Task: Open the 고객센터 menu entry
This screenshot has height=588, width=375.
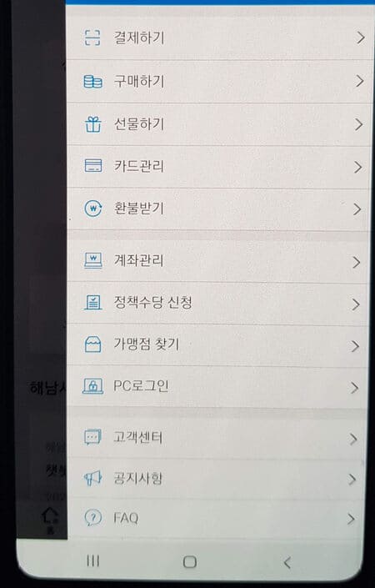Action: pyautogui.click(x=217, y=437)
